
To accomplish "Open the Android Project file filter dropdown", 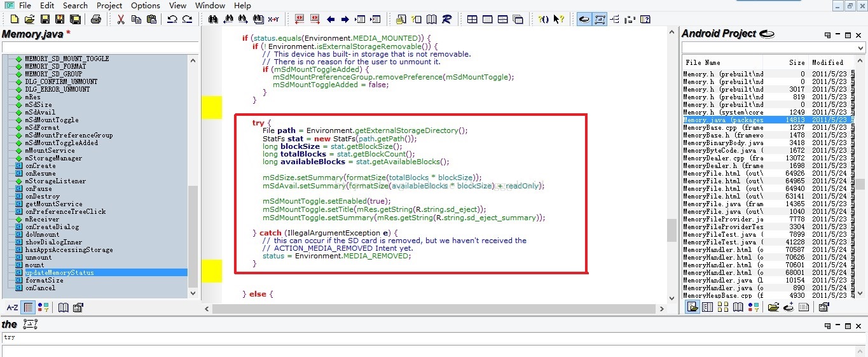I will point(861,48).
